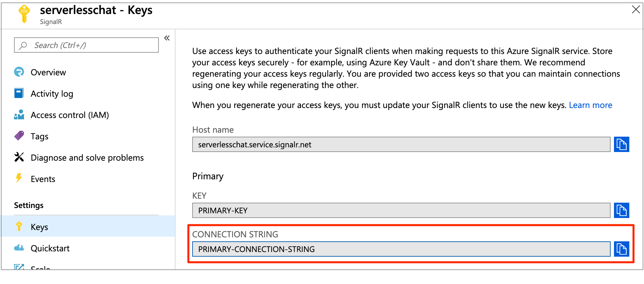
Task: Click the Quickstart cloud icon
Action: tap(19, 248)
